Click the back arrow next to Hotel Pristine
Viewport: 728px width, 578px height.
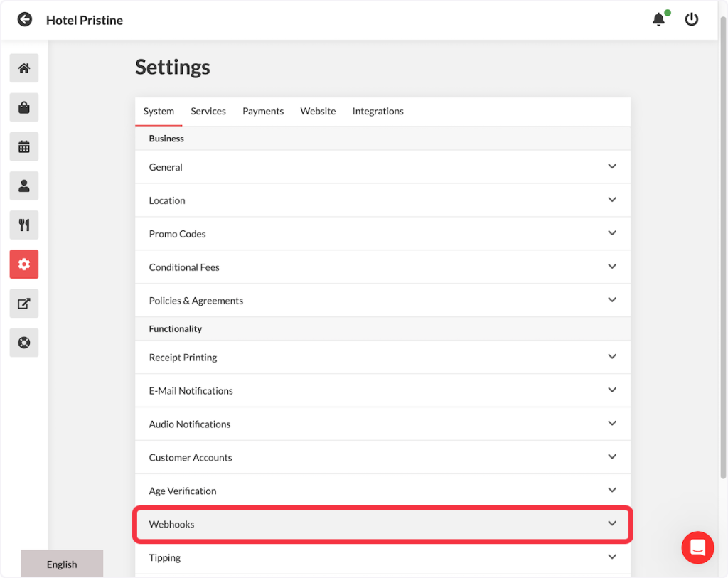pyautogui.click(x=25, y=20)
